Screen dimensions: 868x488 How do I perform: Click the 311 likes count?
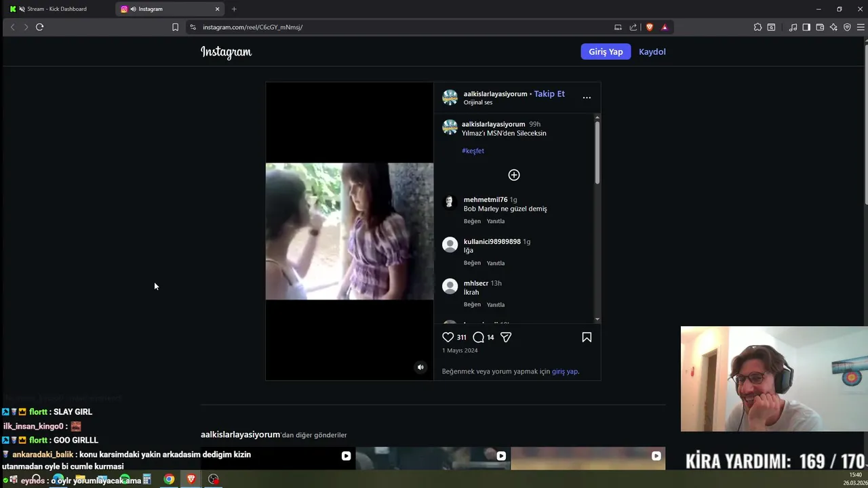coord(461,338)
